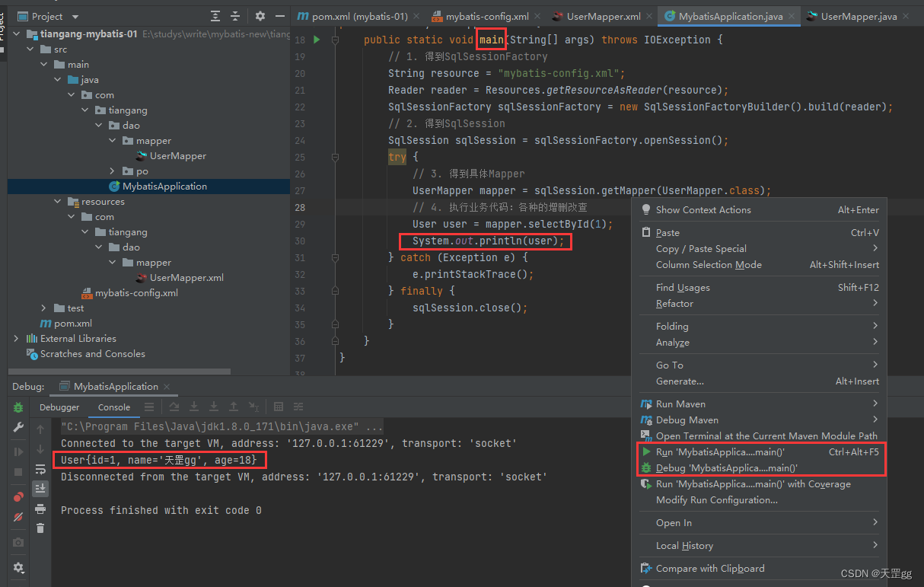Click the console down arrow icon
Screen dimensions: 924x587
[40, 449]
